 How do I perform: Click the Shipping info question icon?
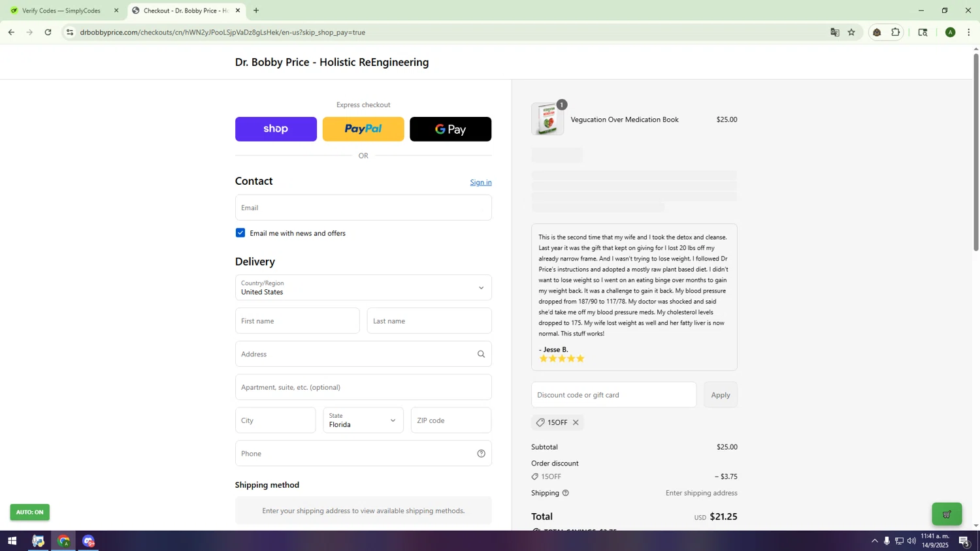click(x=566, y=493)
